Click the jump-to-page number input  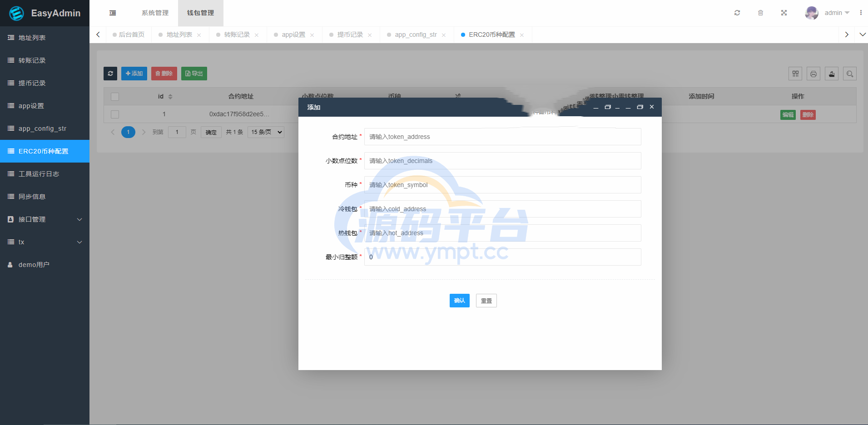[x=177, y=132]
